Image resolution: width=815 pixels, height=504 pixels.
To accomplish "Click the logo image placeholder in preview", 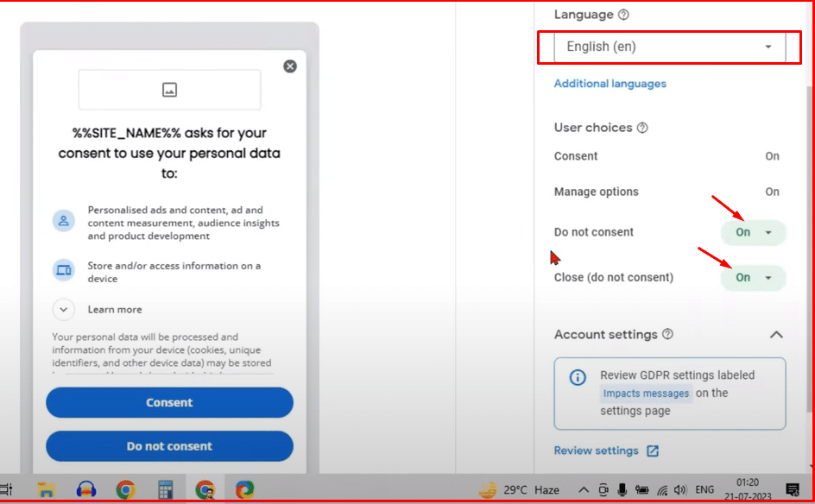I will point(169,90).
